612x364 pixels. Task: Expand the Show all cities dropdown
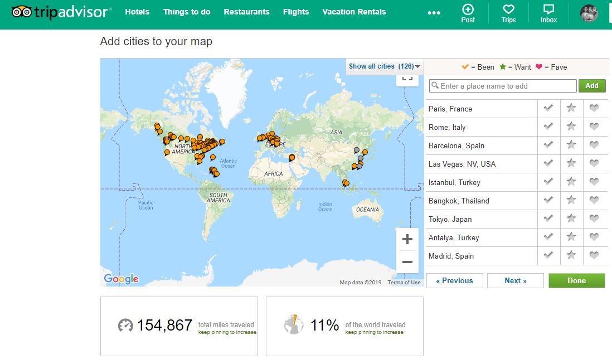[385, 66]
